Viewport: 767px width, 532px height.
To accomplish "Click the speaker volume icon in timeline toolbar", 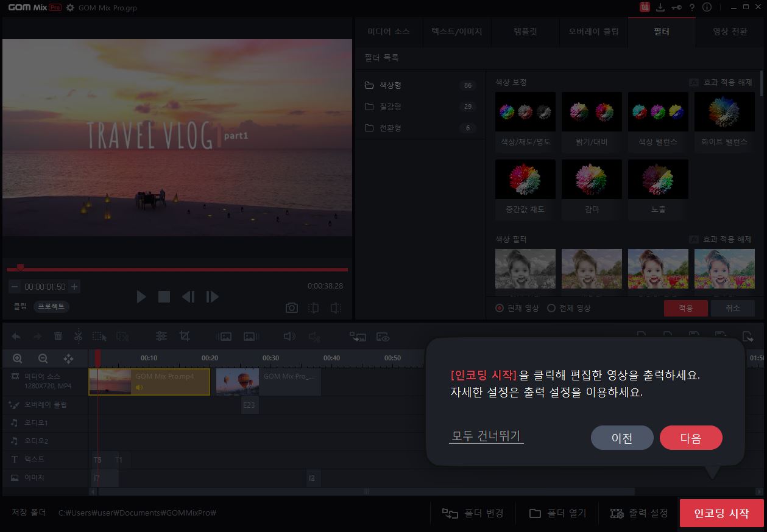I will (x=290, y=336).
